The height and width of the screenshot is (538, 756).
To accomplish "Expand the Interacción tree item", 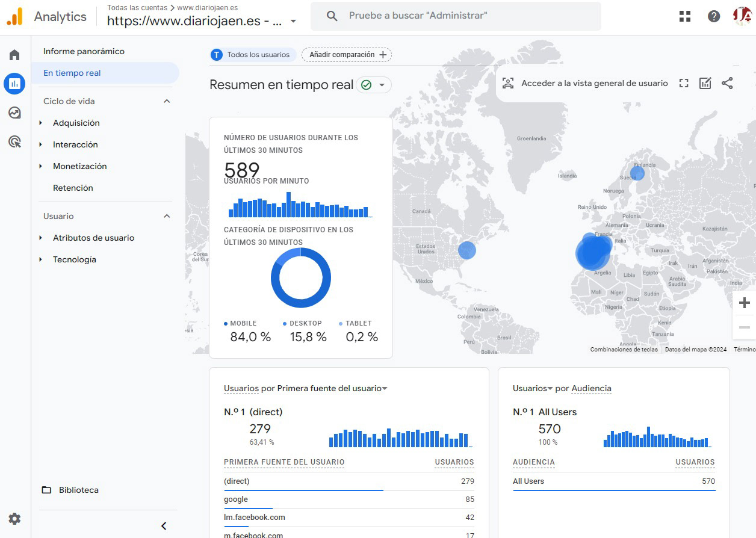I will (x=41, y=144).
